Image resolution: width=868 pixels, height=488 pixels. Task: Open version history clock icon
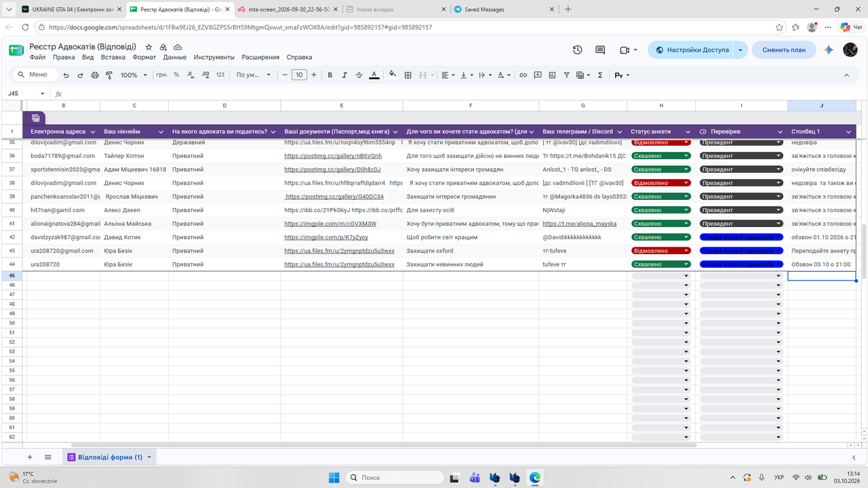coord(577,50)
